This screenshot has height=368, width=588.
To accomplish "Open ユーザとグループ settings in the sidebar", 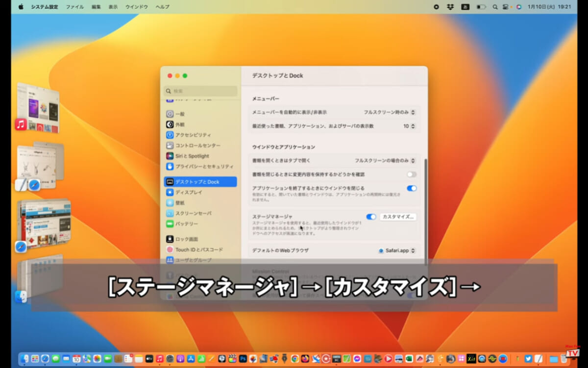I will pyautogui.click(x=200, y=260).
